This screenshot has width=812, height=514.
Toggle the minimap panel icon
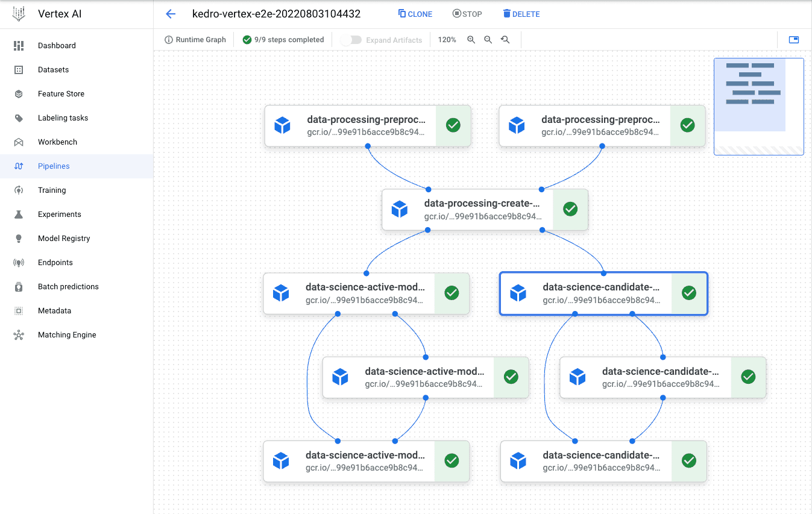click(x=794, y=40)
